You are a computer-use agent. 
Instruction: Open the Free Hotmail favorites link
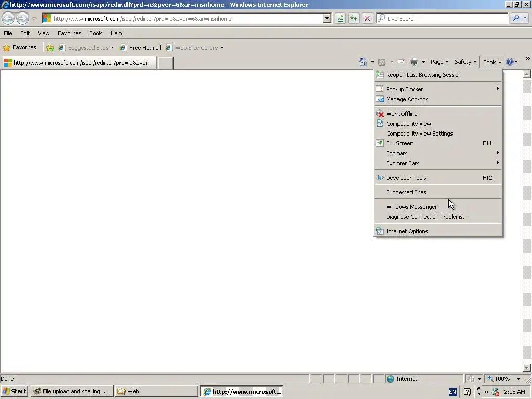pos(140,48)
